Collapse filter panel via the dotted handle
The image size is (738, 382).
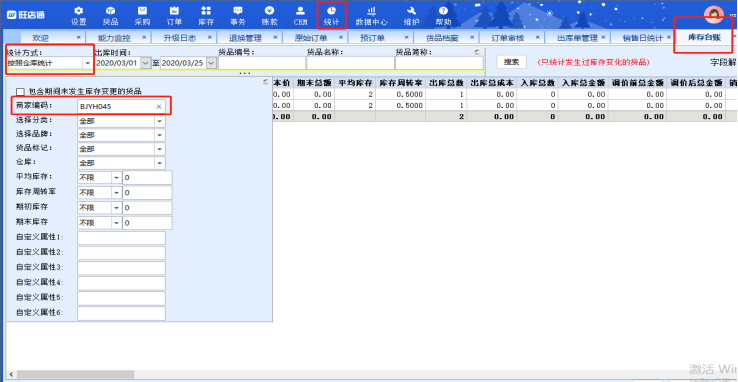245,73
